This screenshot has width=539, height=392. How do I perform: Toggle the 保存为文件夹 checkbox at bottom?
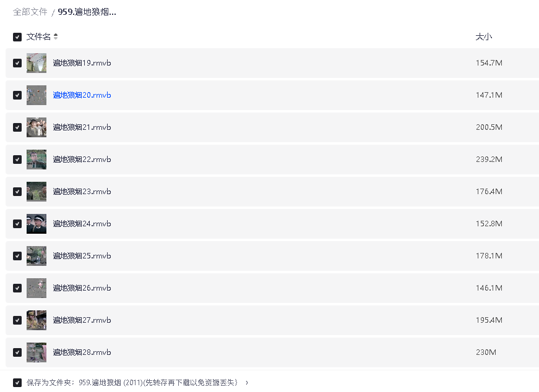click(x=17, y=383)
